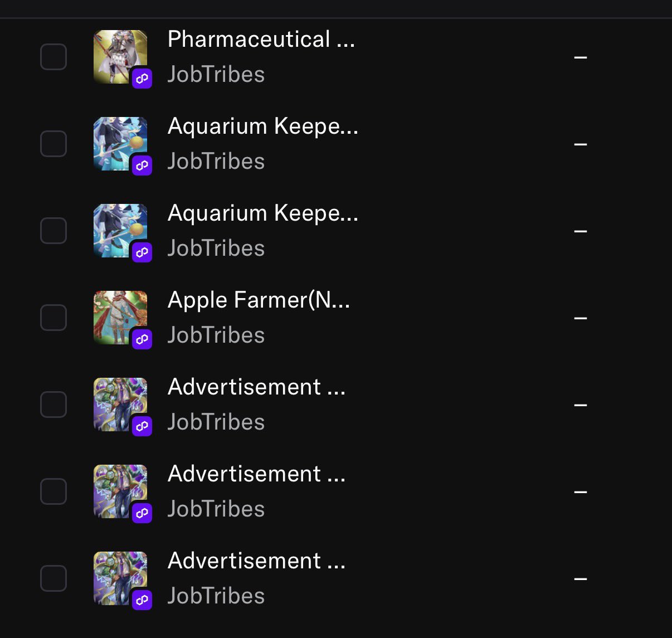Click the Polygon chain badge on Apple Farmer item

click(x=142, y=339)
